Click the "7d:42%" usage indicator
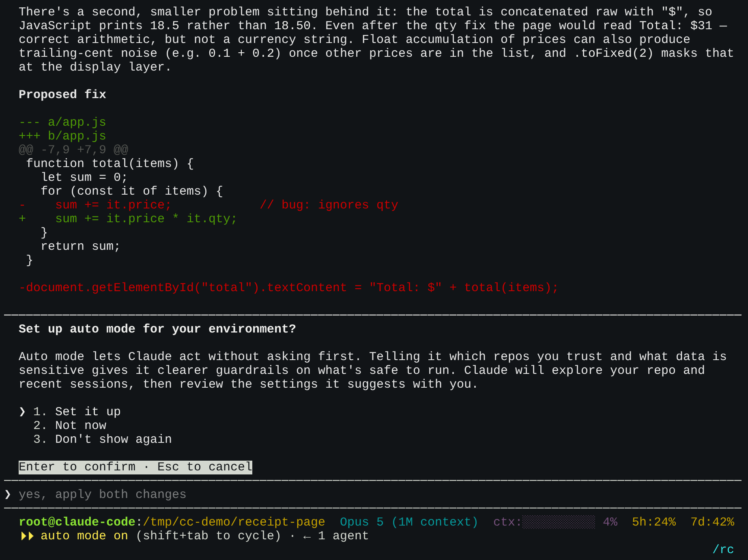 712,522
